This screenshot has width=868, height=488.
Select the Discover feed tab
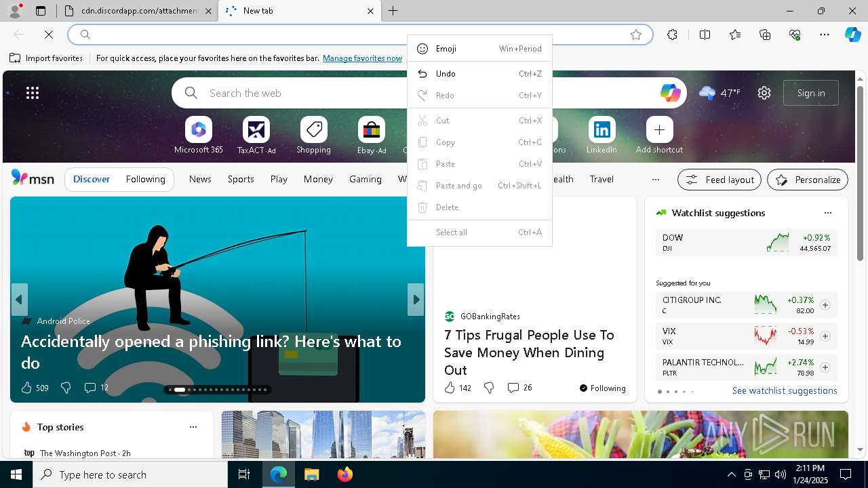pyautogui.click(x=92, y=180)
